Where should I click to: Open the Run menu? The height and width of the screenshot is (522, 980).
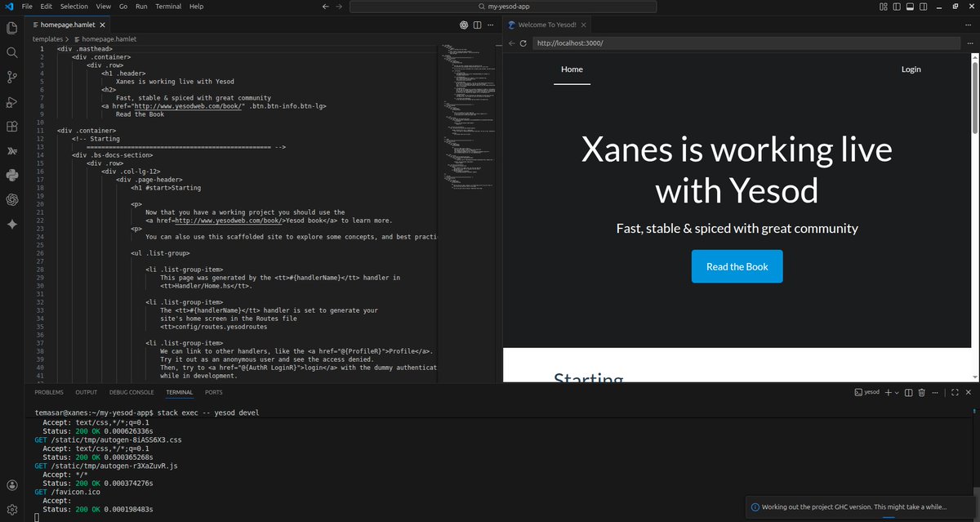tap(142, 6)
